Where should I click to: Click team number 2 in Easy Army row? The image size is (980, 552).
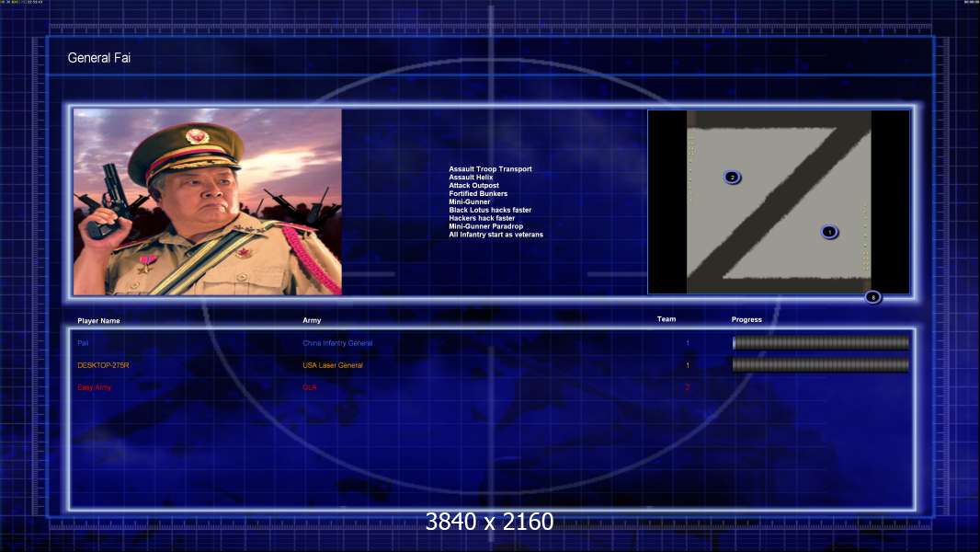pyautogui.click(x=688, y=387)
